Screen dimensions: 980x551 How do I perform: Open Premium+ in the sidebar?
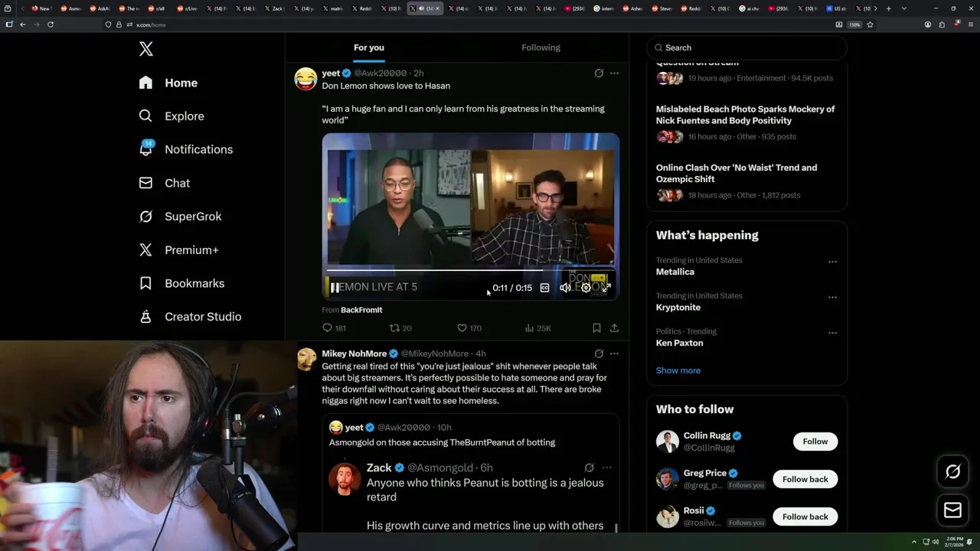[178, 250]
